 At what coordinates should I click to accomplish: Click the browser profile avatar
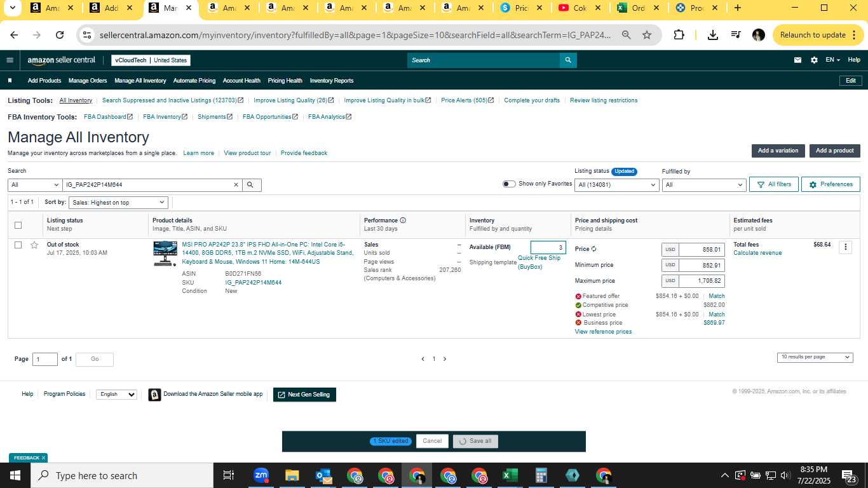[x=759, y=35]
